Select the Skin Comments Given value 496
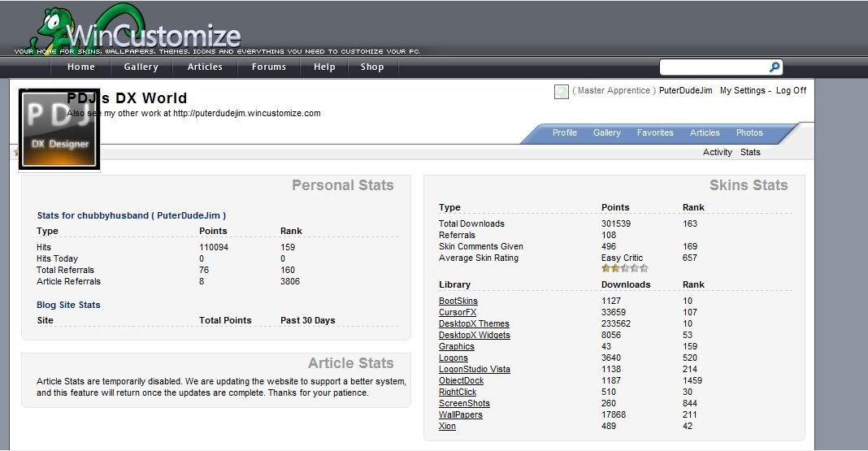The image size is (868, 451). click(609, 247)
